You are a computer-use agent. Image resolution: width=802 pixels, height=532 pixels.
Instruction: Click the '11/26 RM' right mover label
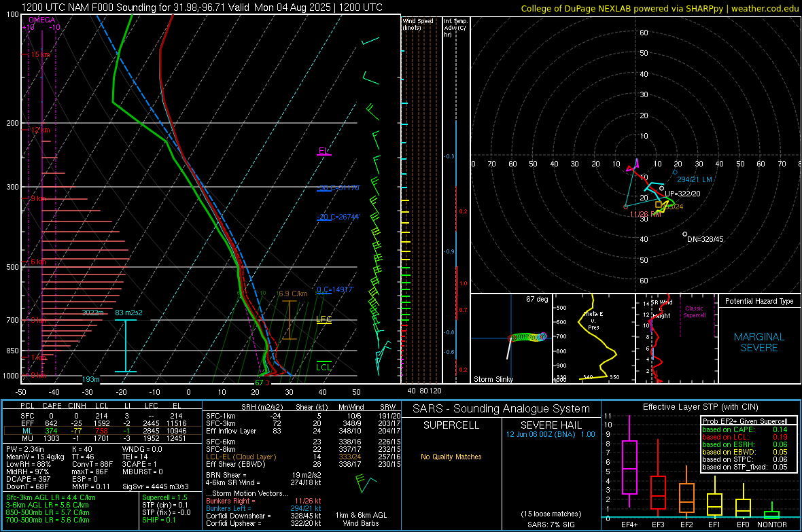[x=645, y=214]
